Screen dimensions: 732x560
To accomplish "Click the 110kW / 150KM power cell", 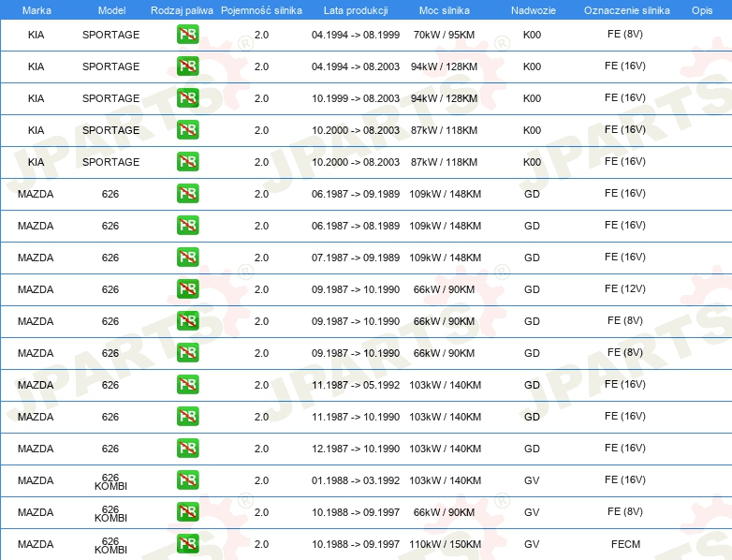I will 445,544.
